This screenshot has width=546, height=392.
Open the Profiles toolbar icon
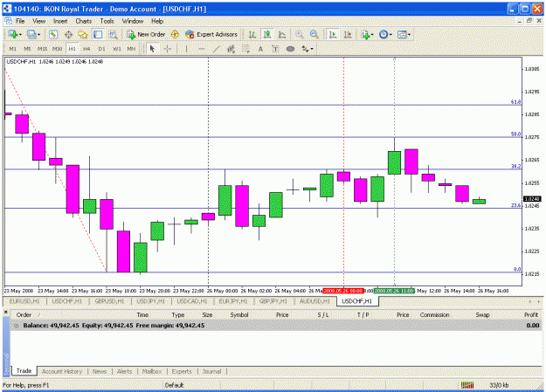coord(31,34)
